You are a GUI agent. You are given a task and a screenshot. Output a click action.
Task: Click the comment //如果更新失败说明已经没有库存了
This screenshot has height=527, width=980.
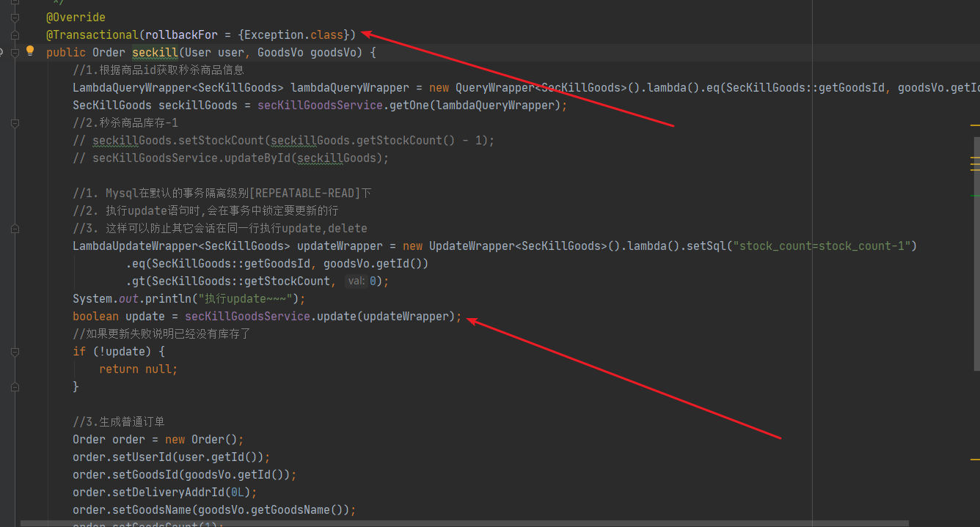click(161, 334)
